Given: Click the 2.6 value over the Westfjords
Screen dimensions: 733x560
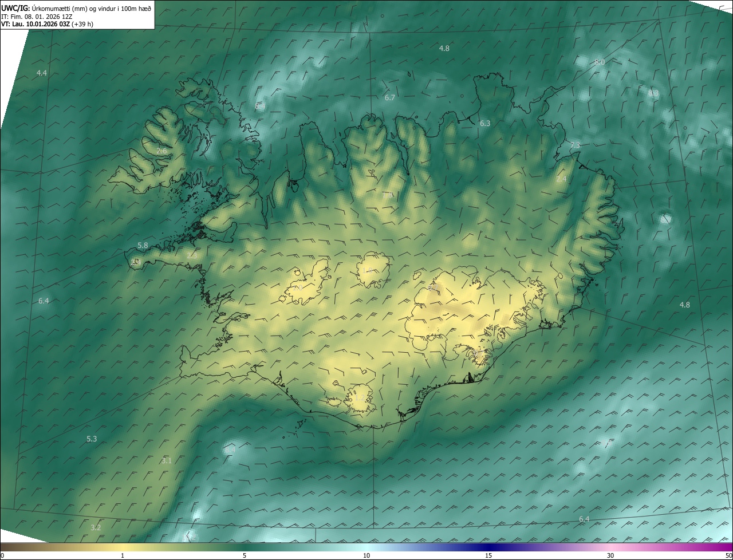Looking at the screenshot, I should 161,151.
